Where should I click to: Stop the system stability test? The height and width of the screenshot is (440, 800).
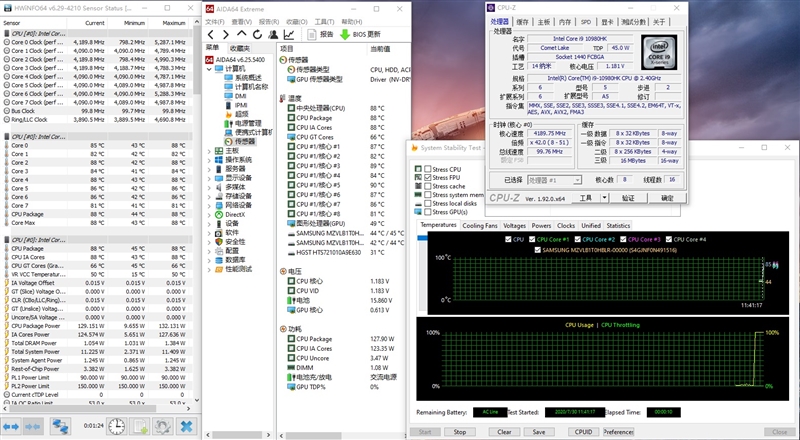click(x=460, y=432)
